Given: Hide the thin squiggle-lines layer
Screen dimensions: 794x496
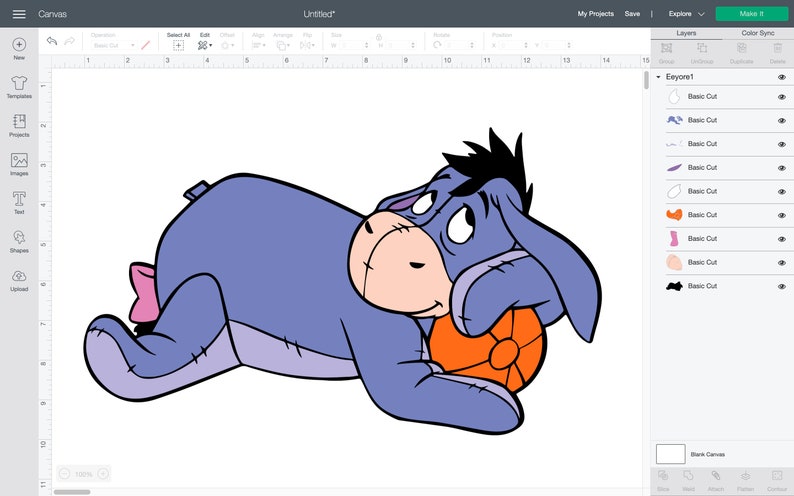Looking at the screenshot, I should 782,144.
